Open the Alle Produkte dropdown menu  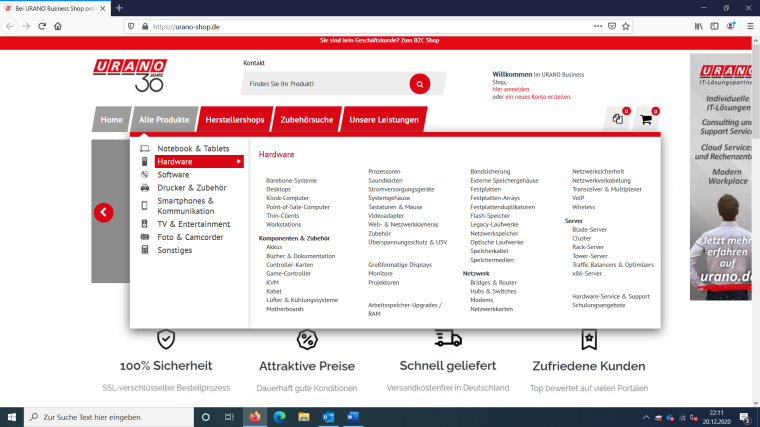[164, 120]
